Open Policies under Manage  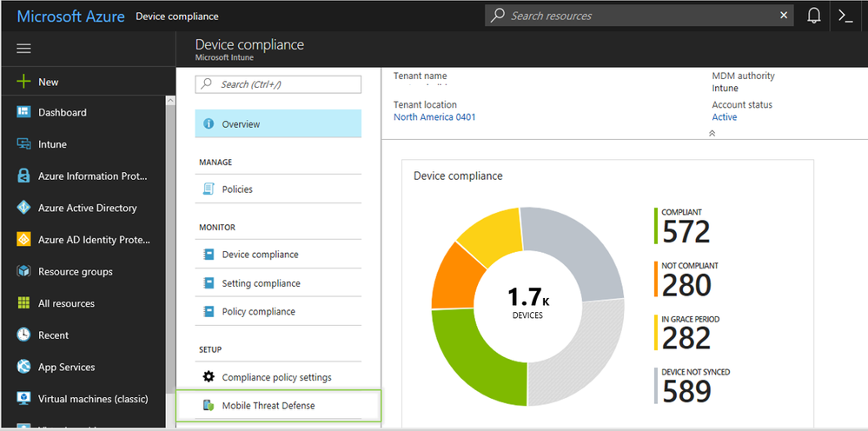tap(278, 189)
